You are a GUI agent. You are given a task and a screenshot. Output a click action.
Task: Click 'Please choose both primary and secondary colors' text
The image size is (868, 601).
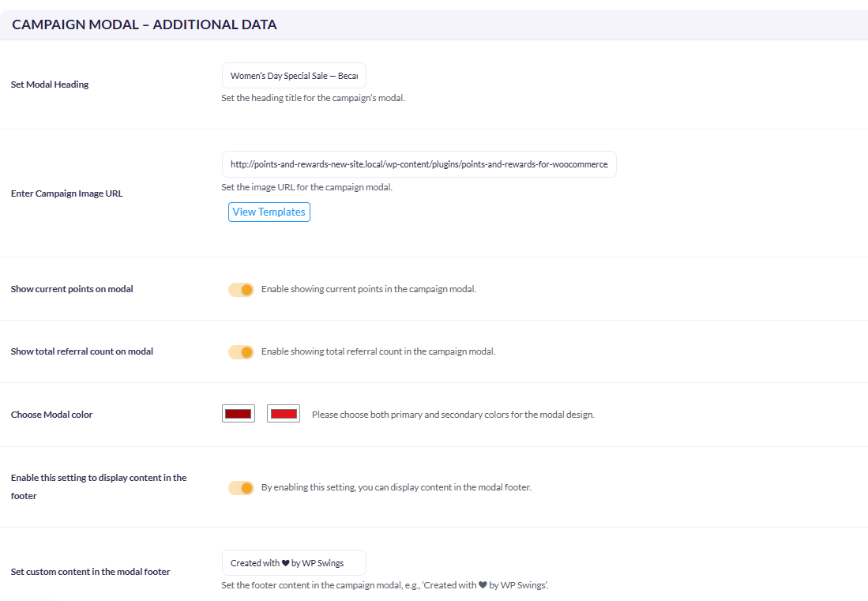(x=453, y=415)
